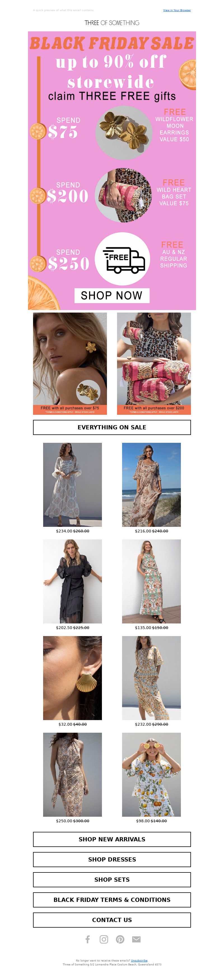224x980 pixels.
Task: Click the SHOP NOW banner button
Action: coord(112,295)
